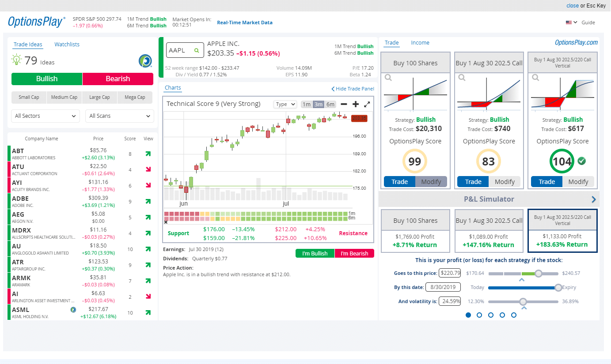Viewport: 611px width, 364px height.
Task: Switch to the Income tab
Action: tap(420, 43)
